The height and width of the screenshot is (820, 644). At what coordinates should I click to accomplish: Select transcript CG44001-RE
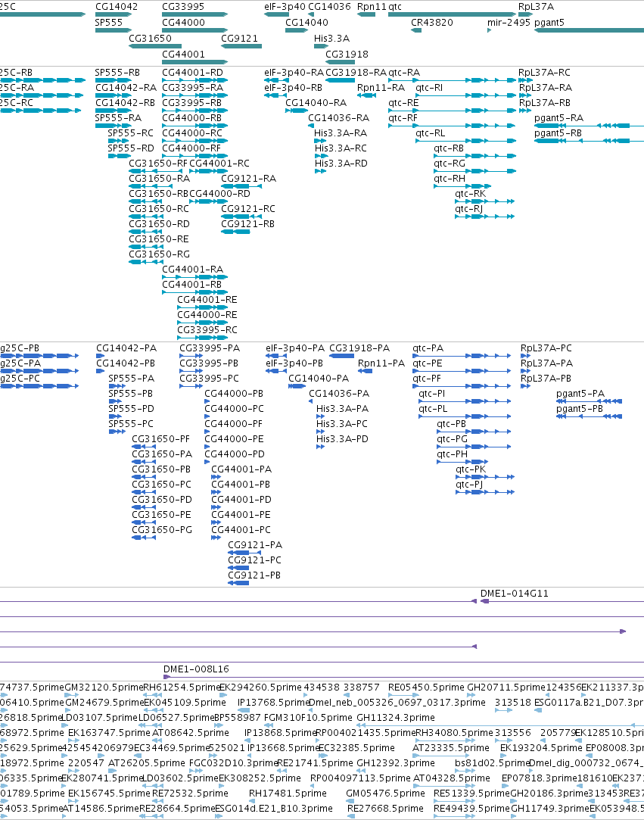coord(207,300)
